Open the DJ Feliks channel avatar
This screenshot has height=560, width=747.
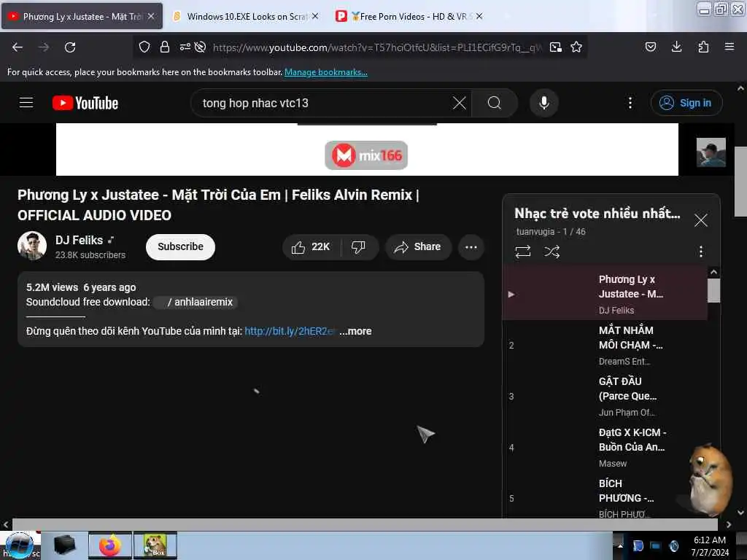32,246
